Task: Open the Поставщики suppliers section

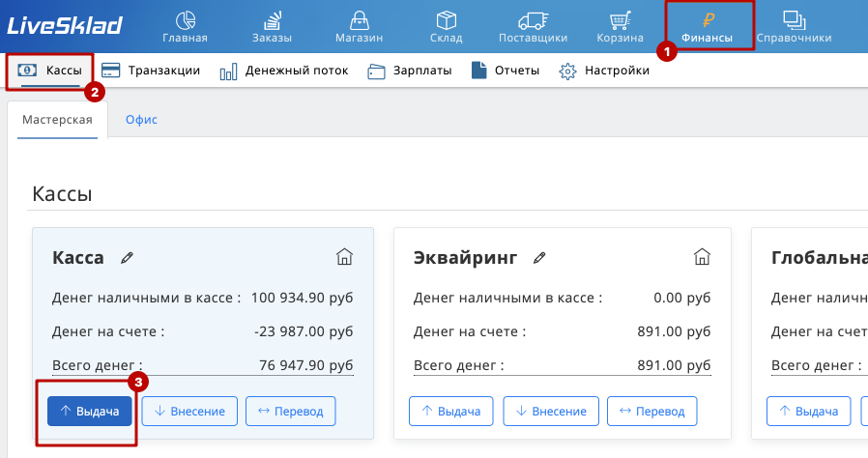Action: coord(534,27)
